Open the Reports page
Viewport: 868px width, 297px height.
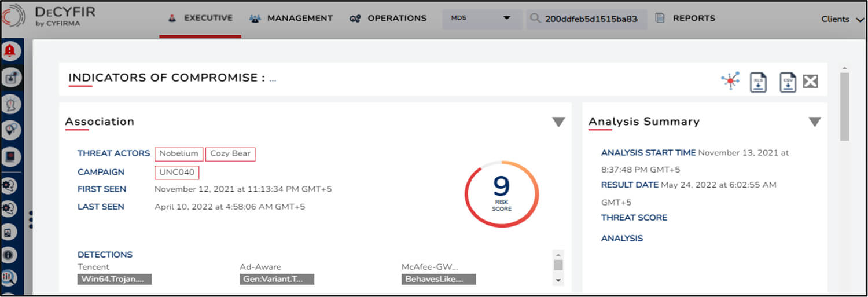coord(686,18)
